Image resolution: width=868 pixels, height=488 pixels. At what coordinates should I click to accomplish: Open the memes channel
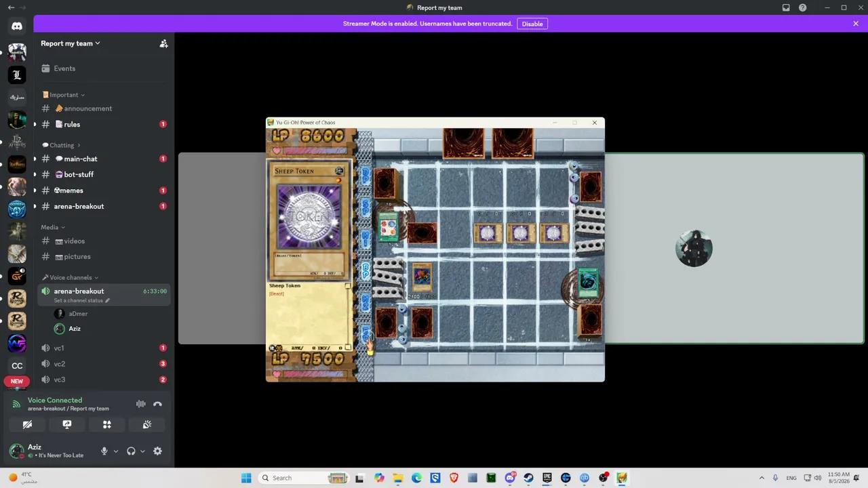[104, 190]
